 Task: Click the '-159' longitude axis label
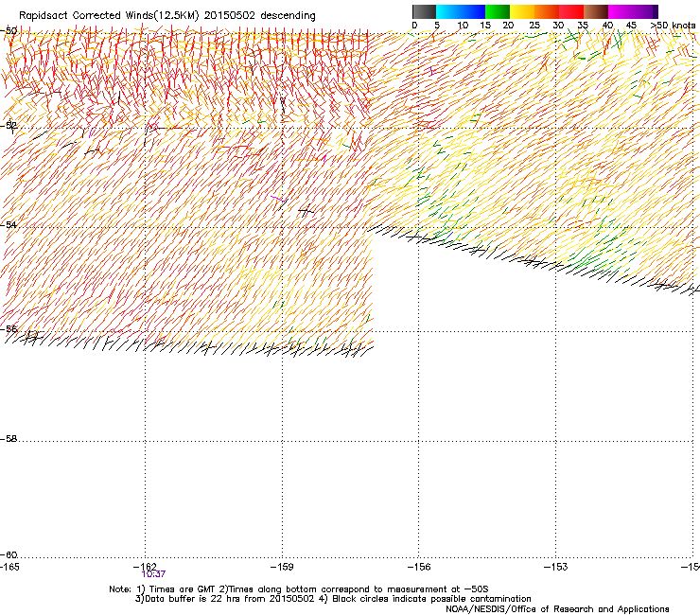(x=282, y=567)
